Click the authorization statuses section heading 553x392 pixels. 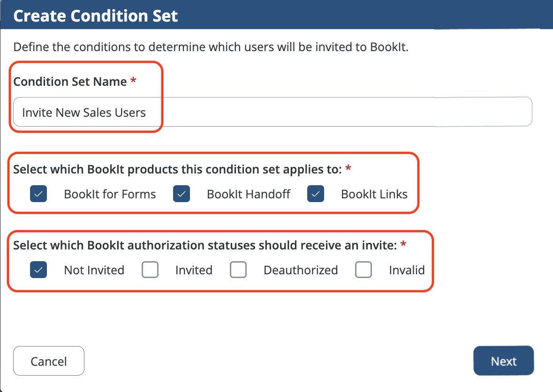(x=205, y=245)
